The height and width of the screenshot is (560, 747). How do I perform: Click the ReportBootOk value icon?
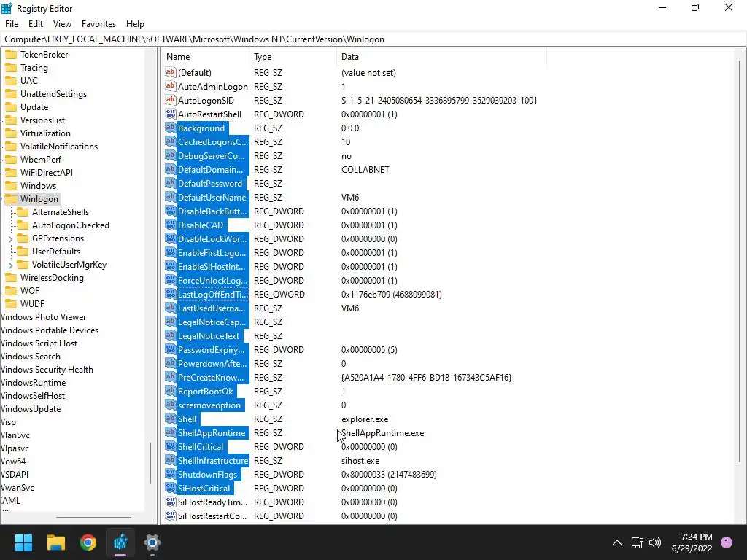point(171,391)
